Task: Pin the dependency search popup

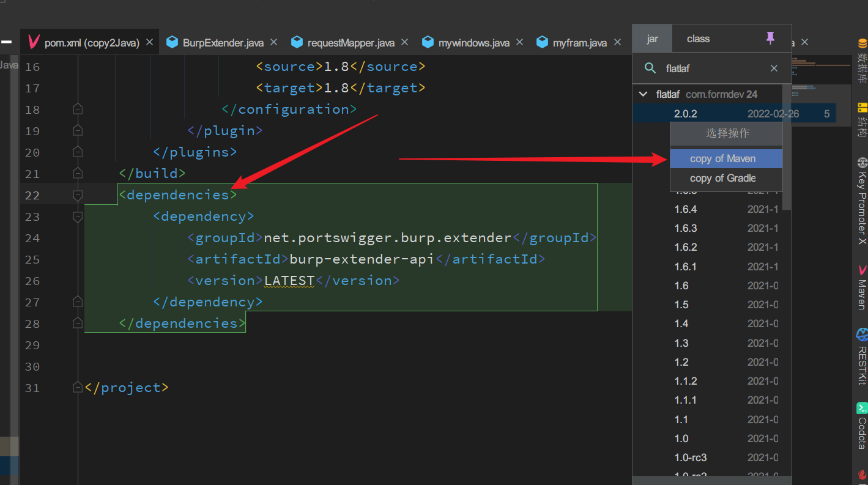Action: point(770,39)
